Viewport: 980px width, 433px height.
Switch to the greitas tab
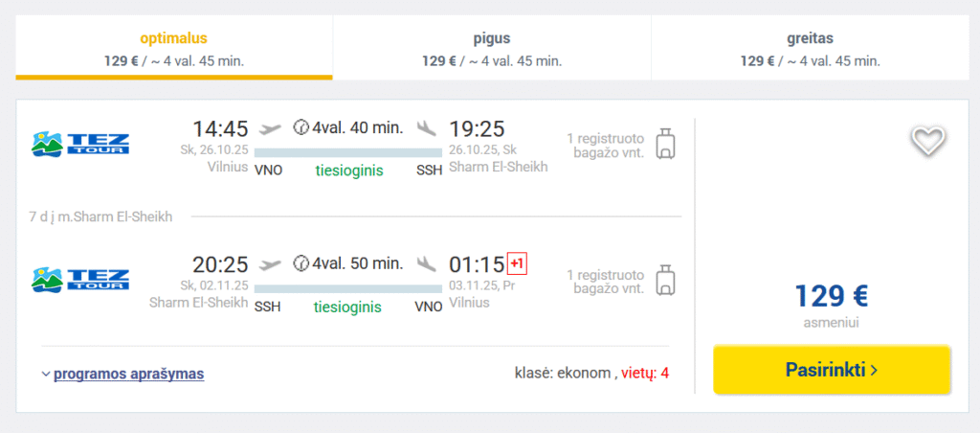(x=810, y=49)
